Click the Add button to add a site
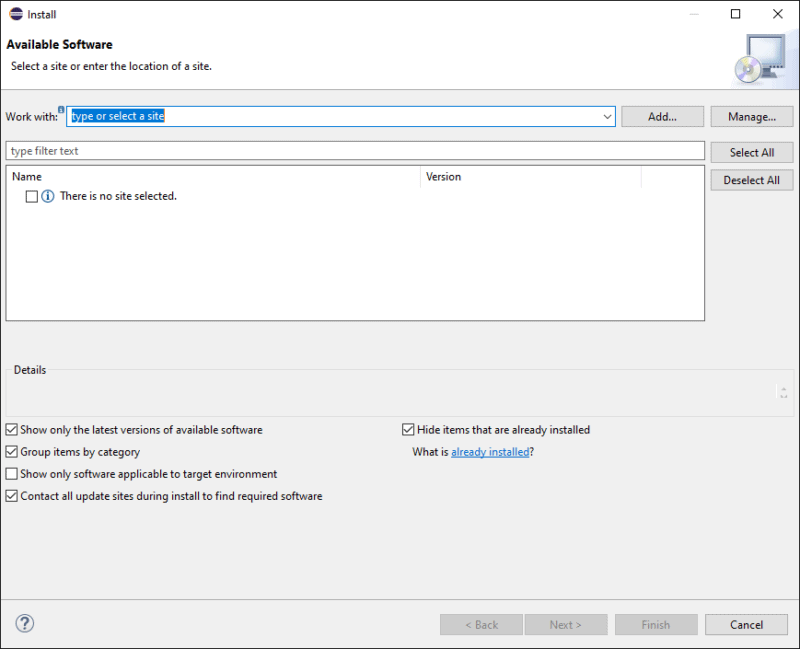This screenshot has height=649, width=800. 662,116
